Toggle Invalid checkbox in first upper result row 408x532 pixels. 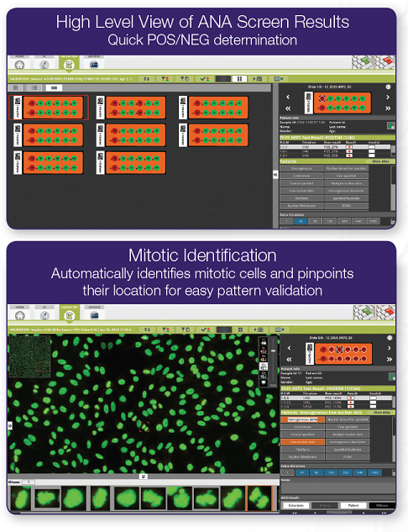(x=372, y=147)
